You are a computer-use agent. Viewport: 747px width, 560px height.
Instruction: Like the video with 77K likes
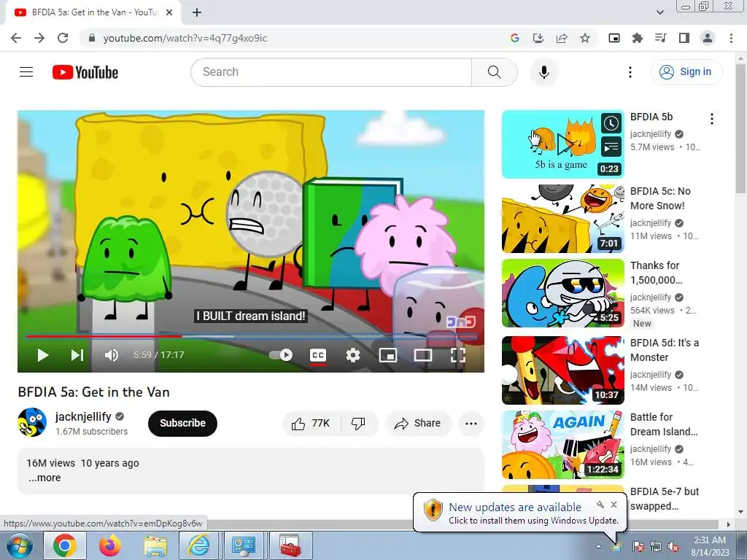coord(311,423)
